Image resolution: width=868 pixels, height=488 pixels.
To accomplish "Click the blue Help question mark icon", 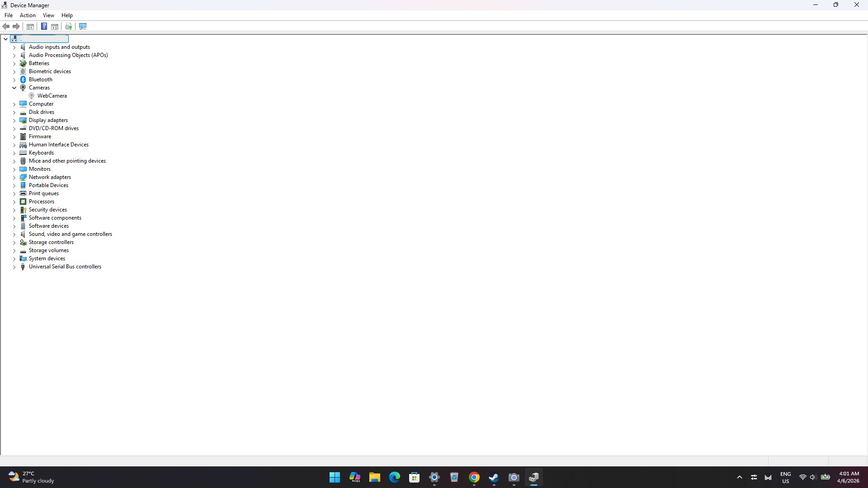I will [x=44, y=26].
